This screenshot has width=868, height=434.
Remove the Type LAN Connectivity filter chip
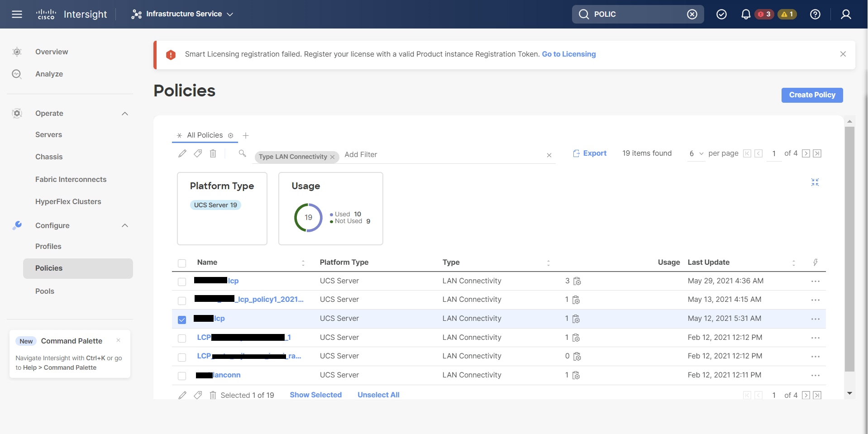coord(332,157)
